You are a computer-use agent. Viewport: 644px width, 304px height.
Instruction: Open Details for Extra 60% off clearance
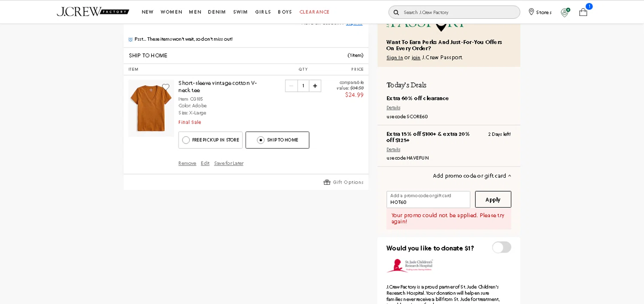(393, 108)
